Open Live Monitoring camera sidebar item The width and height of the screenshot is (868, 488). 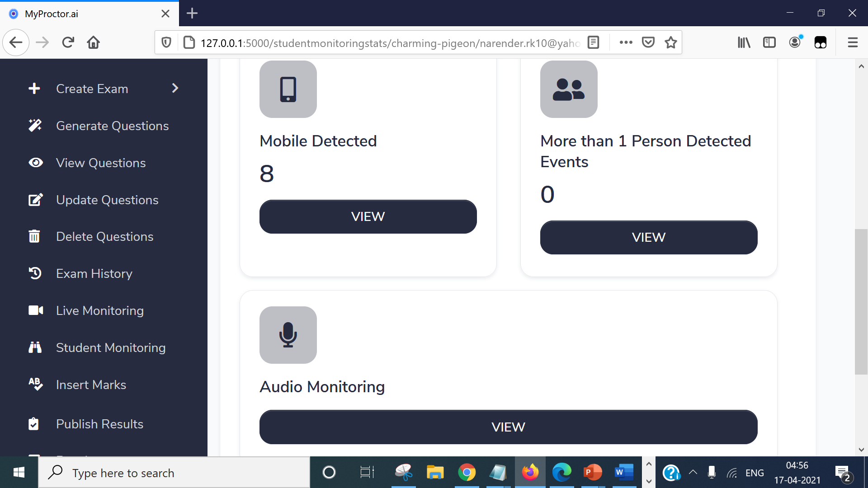coord(99,310)
